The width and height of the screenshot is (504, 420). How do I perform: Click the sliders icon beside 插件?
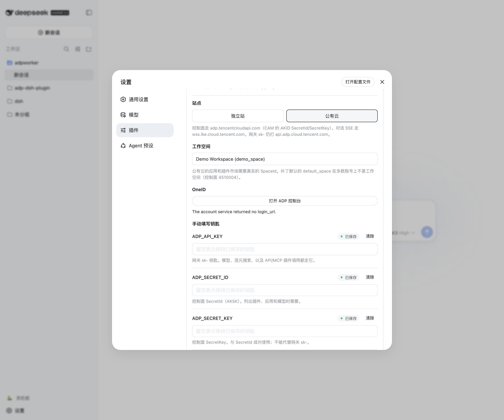click(x=123, y=130)
